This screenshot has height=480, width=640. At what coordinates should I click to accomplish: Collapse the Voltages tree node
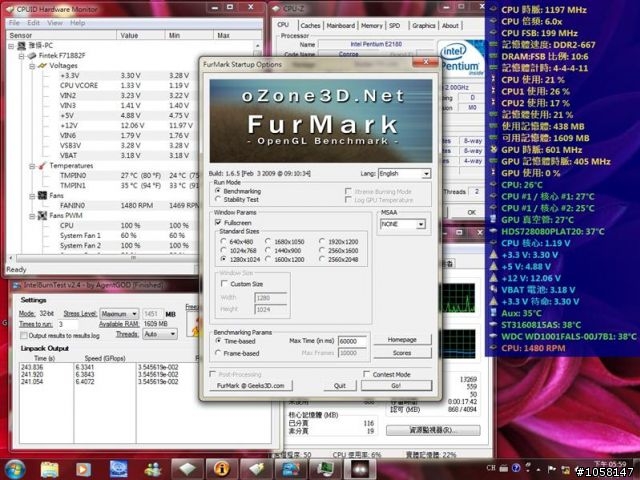tap(32, 65)
